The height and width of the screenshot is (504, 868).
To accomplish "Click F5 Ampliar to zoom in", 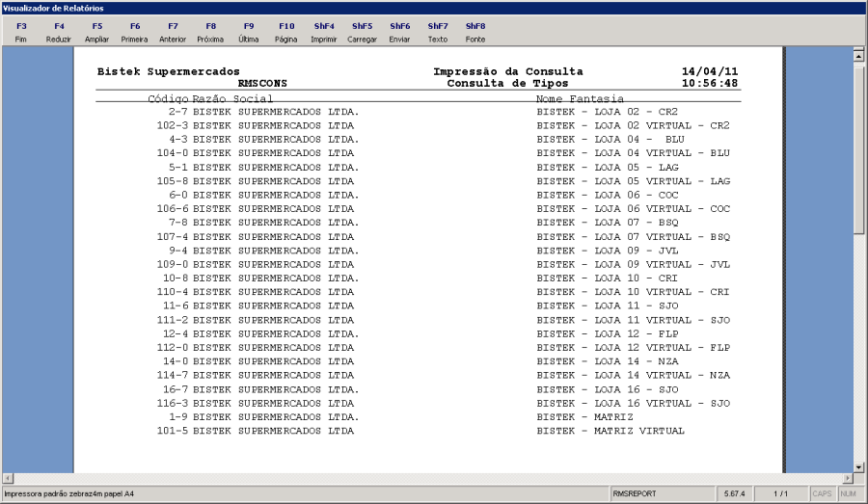I will (x=96, y=33).
